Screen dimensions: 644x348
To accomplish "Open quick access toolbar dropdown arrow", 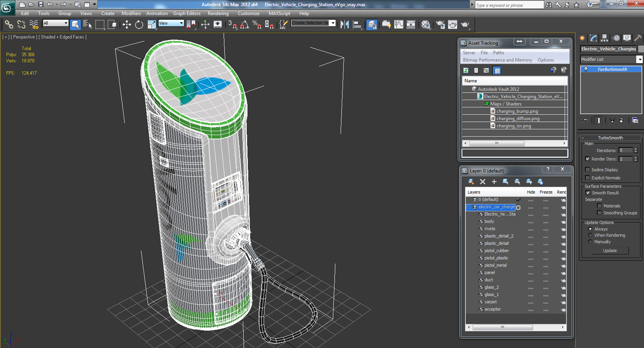I will coord(94,4).
